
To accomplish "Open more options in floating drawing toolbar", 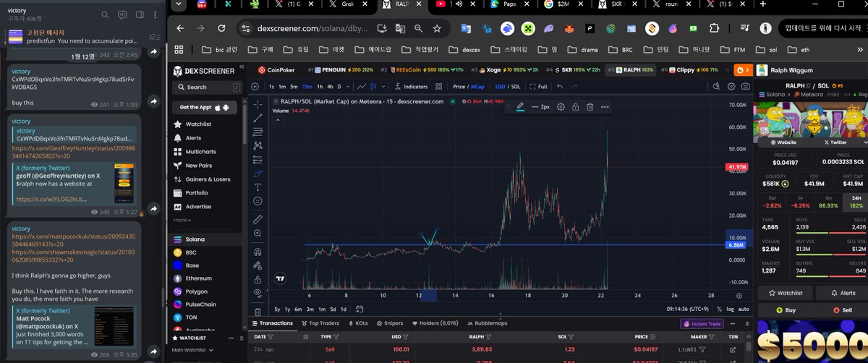I will tap(605, 106).
